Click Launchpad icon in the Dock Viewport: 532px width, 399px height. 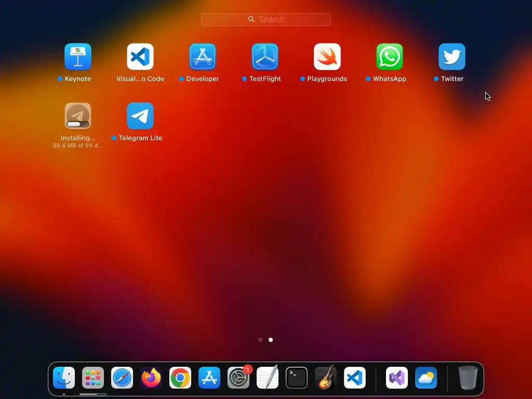(93, 378)
